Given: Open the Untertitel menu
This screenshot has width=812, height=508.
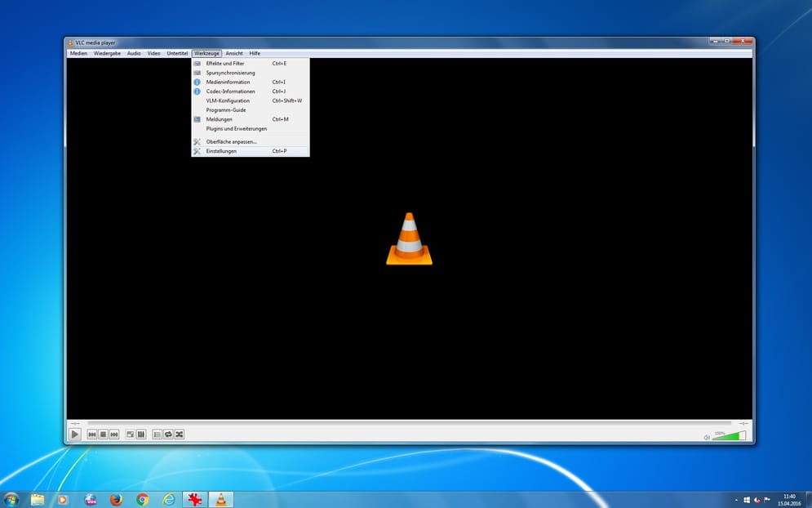Looking at the screenshot, I should pyautogui.click(x=177, y=53).
